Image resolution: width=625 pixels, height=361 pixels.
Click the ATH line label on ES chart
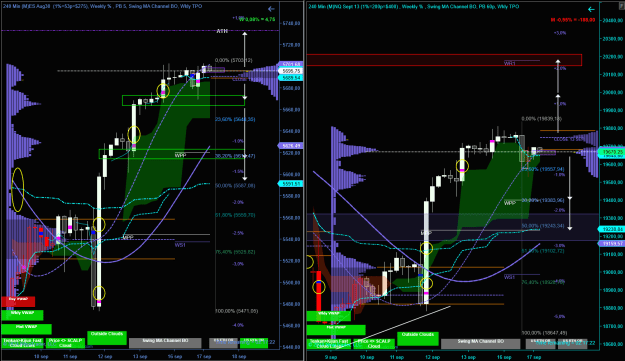(x=222, y=31)
